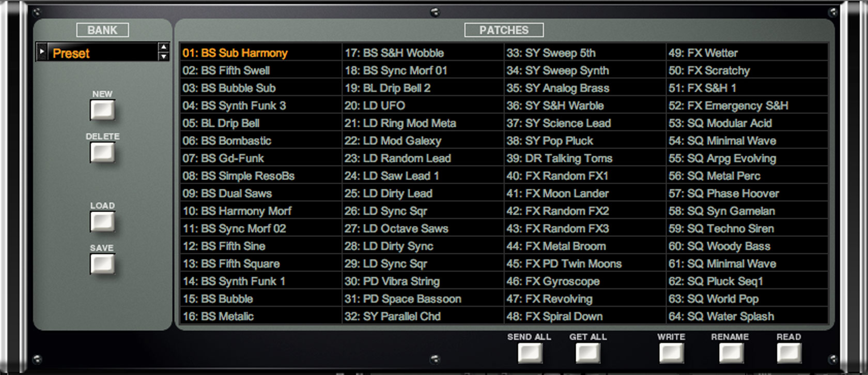This screenshot has width=868, height=375.
Task: Click the WRITE patch button
Action: [672, 353]
